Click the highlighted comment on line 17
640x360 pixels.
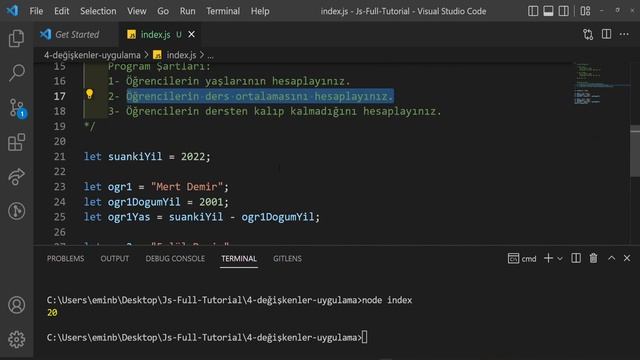(260, 96)
